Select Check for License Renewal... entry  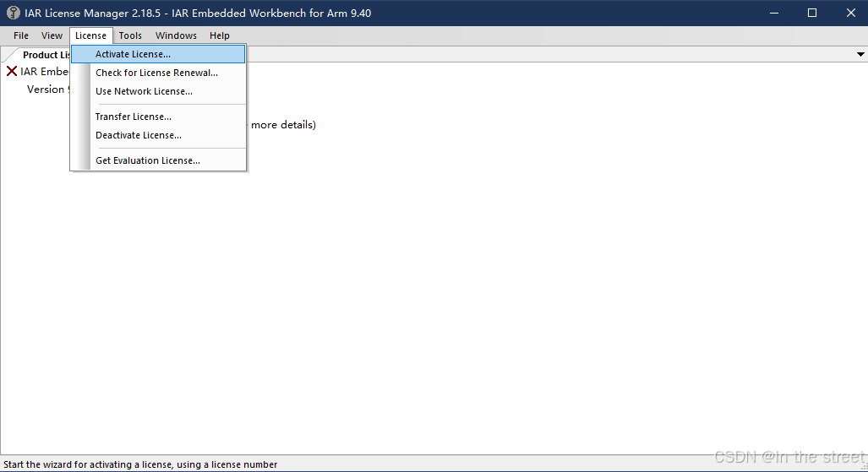pos(158,73)
